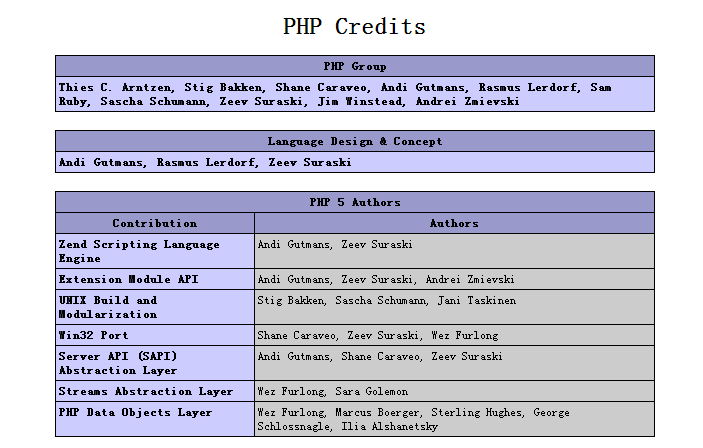703x448 pixels.
Task: Click the Contribution column header
Action: (155, 223)
